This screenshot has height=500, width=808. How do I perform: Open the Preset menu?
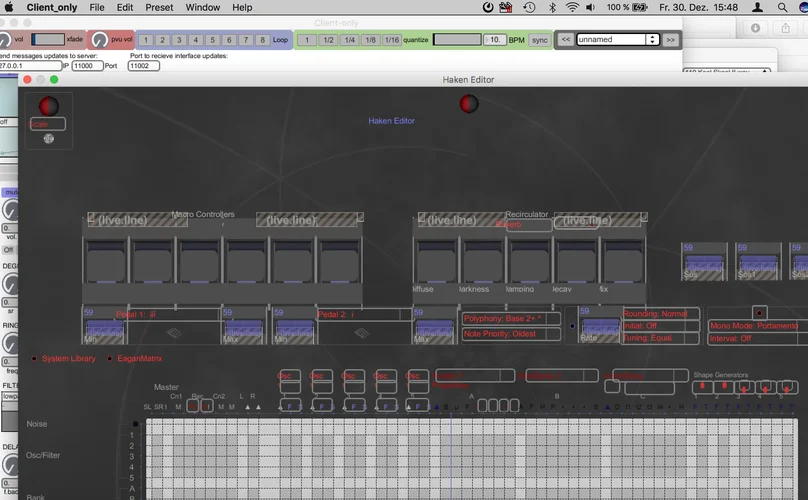(159, 7)
